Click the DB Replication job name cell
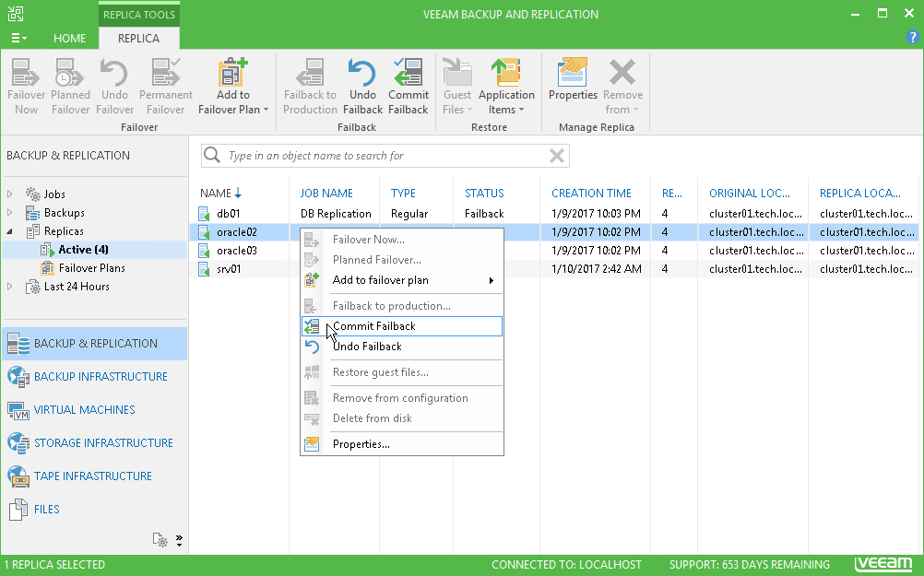This screenshot has width=924, height=576. point(336,213)
